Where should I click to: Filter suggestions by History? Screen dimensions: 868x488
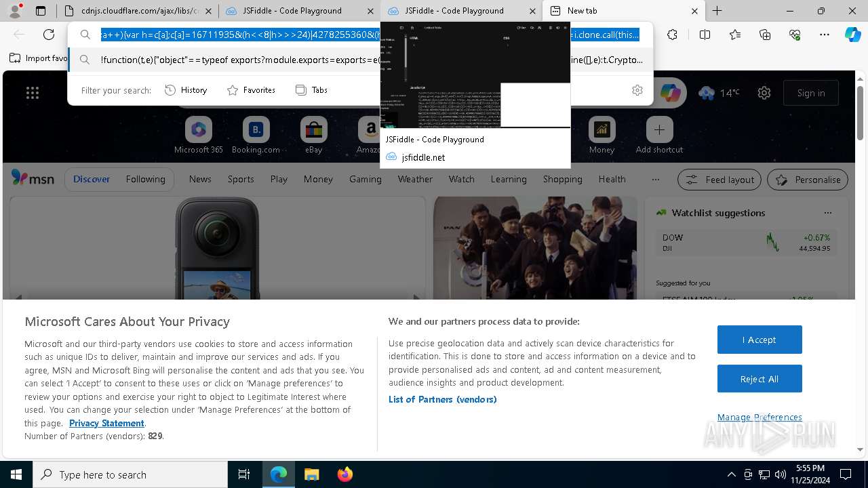pos(186,90)
